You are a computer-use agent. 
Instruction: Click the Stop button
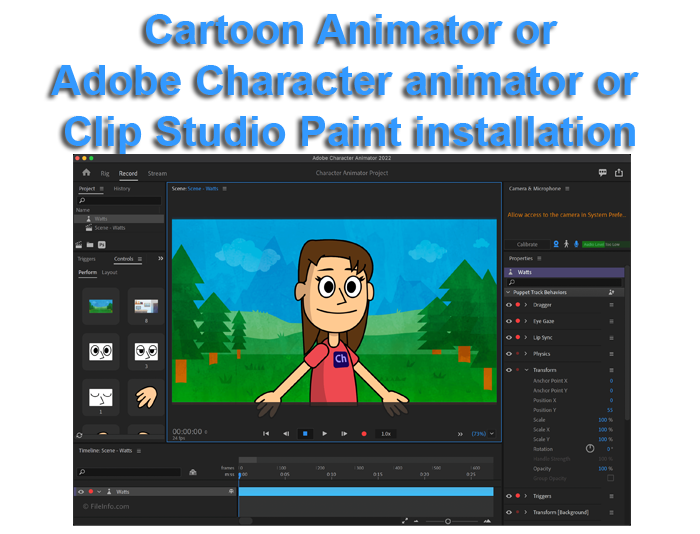(305, 434)
